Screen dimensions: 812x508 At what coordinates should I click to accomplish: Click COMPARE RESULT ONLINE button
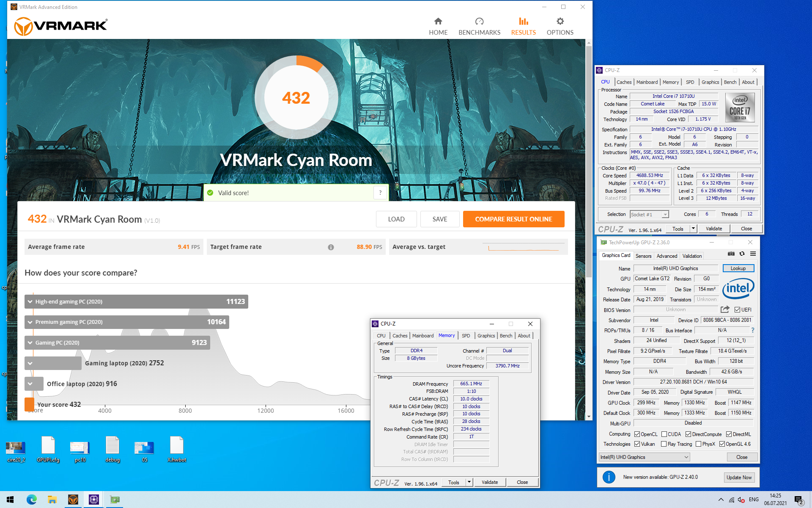[513, 219]
